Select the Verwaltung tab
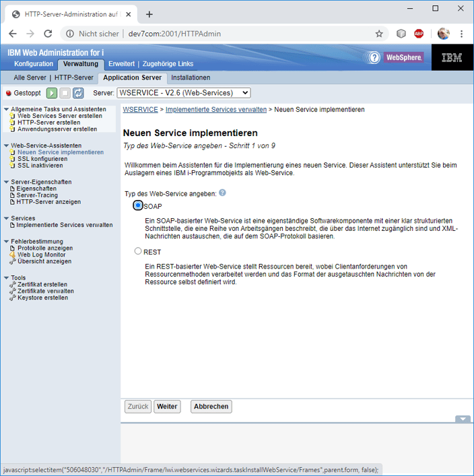The width and height of the screenshot is (474, 476). click(x=81, y=64)
